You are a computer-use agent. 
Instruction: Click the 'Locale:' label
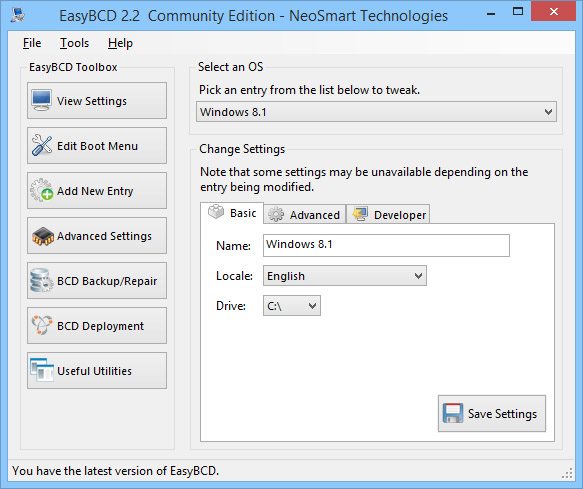point(234,276)
